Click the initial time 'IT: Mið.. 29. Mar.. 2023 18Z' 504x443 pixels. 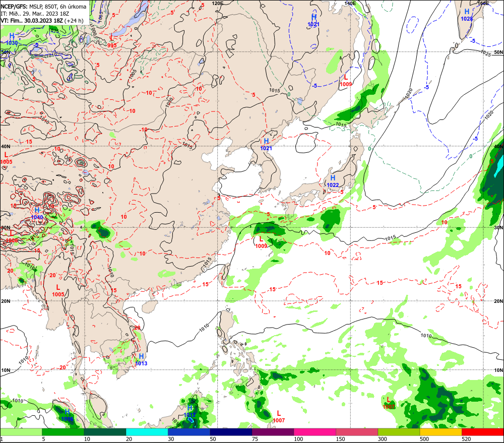[35, 14]
